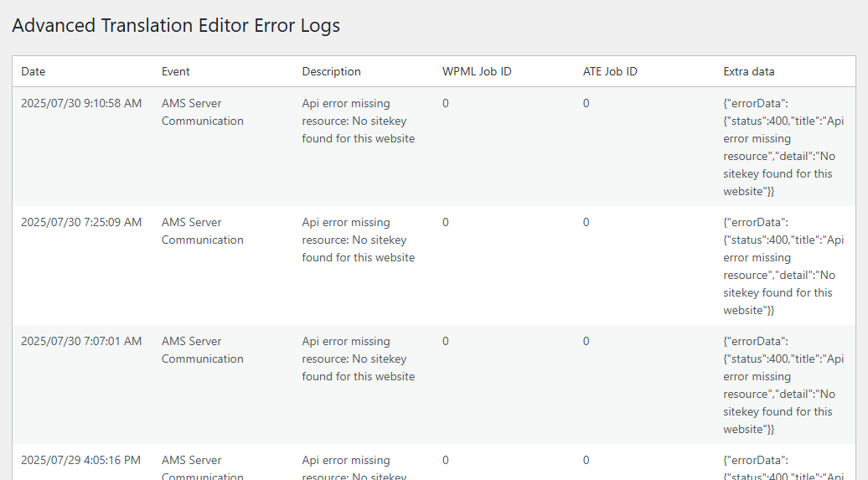The height and width of the screenshot is (480, 868).
Task: Click AMS Server Communication in the 7:25:09 AM row
Action: (x=203, y=231)
